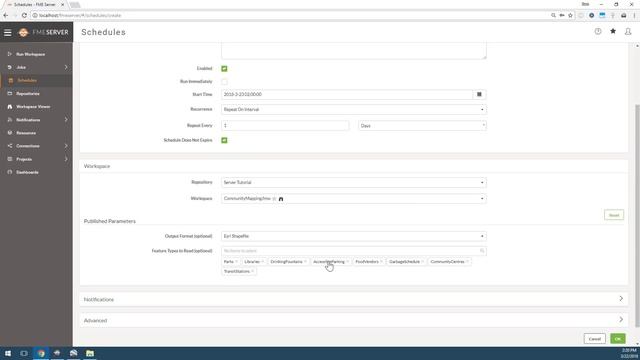Click the Repeat Every number field
The height and width of the screenshot is (360, 640).
click(x=285, y=125)
